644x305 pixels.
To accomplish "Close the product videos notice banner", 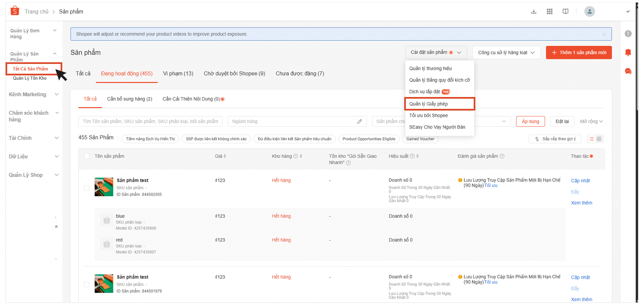I will (604, 34).
